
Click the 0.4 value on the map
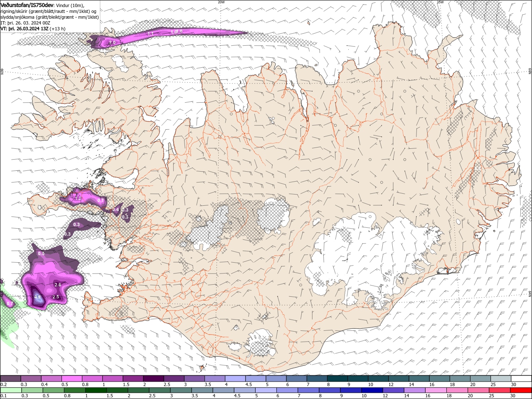(116, 209)
